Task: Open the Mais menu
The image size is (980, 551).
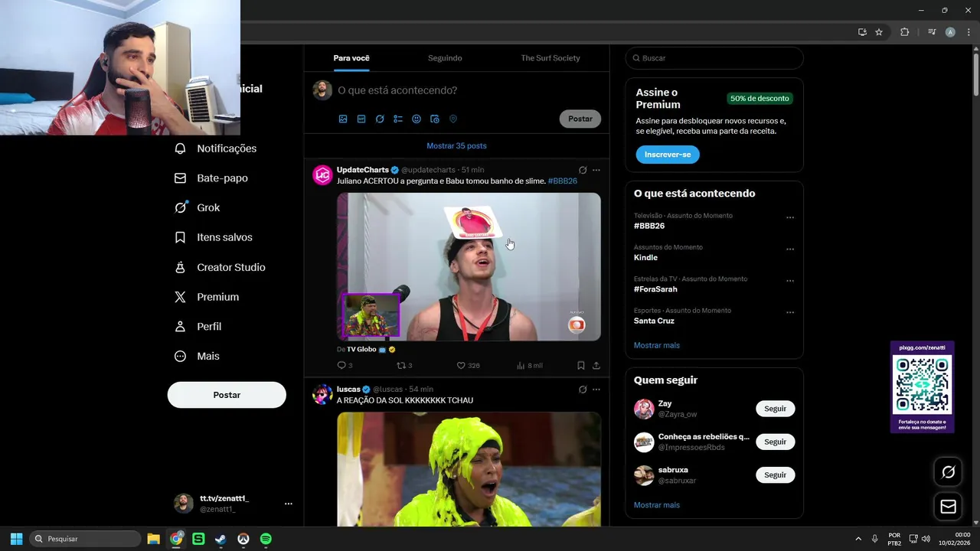Action: pyautogui.click(x=197, y=356)
